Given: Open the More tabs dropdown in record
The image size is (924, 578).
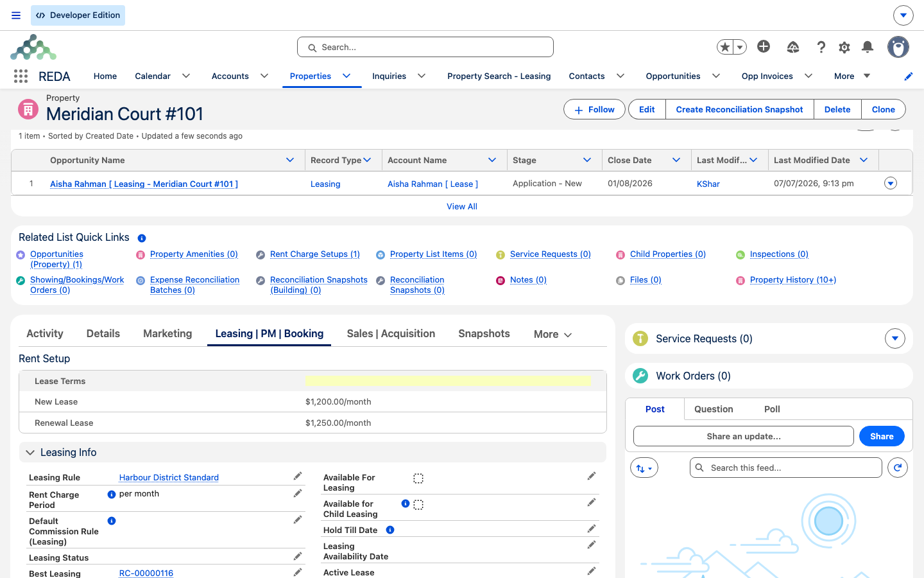Looking at the screenshot, I should click(552, 335).
